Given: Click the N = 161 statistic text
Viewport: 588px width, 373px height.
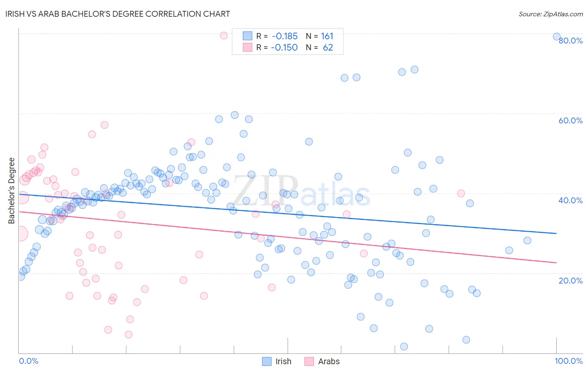Looking at the screenshot, I should (320, 36).
